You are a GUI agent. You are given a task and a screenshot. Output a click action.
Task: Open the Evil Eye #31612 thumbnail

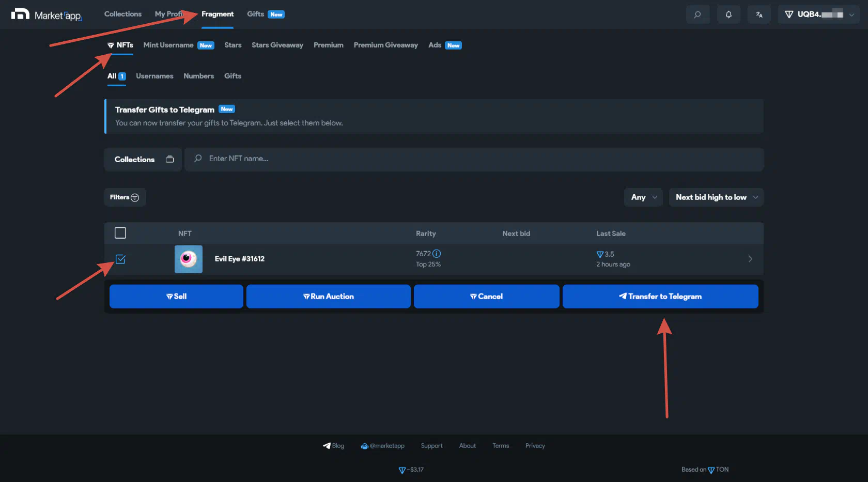[189, 259]
